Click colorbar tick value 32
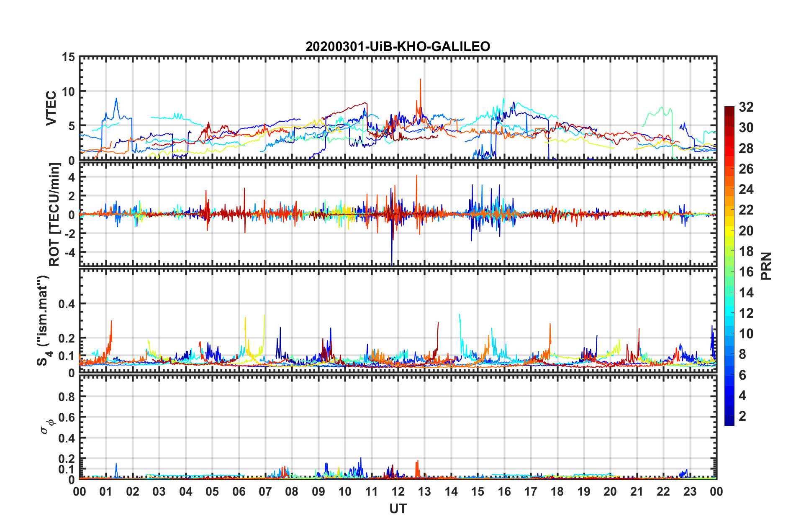Viewport: 796px width, 532px height. pos(746,107)
